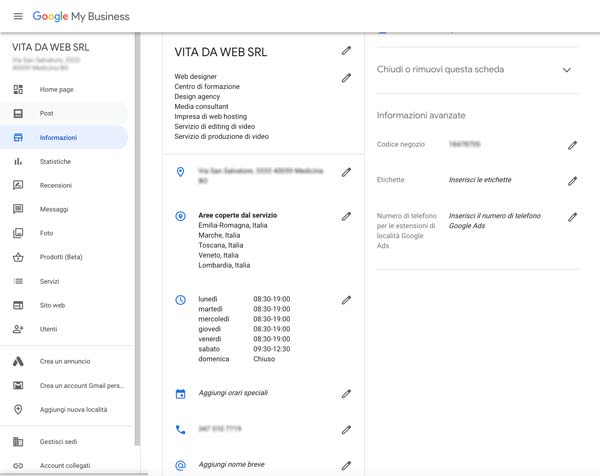The width and height of the screenshot is (600, 476).
Task: Click Emilia-Romagna, Italia service area
Action: [x=233, y=225]
